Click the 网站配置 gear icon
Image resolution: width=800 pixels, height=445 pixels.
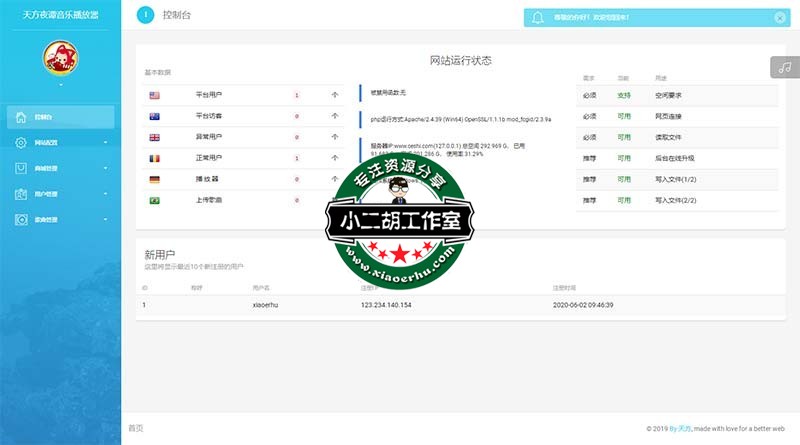(x=20, y=143)
